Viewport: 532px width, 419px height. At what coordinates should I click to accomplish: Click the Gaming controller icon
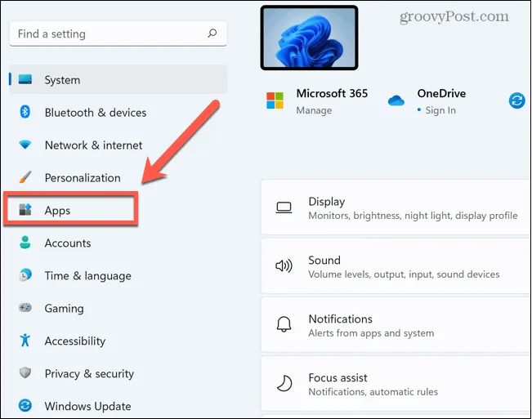pos(25,307)
